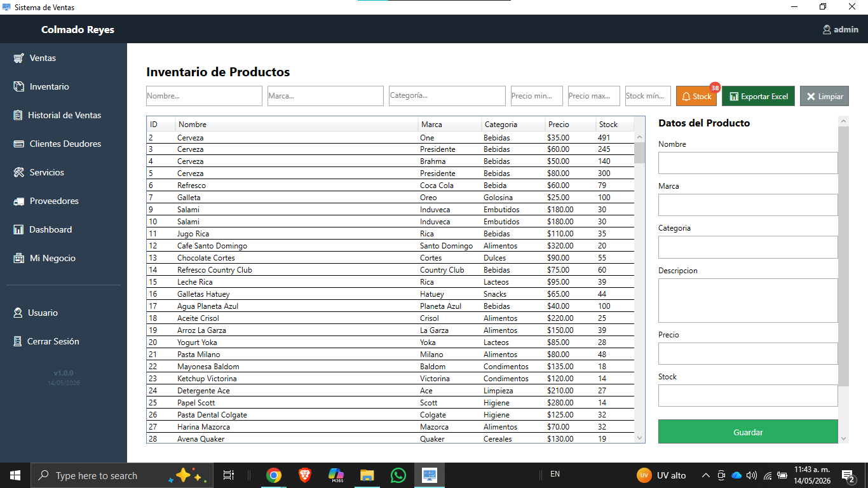Click the Stock mín filter field
868x488 pixels.
(x=648, y=96)
